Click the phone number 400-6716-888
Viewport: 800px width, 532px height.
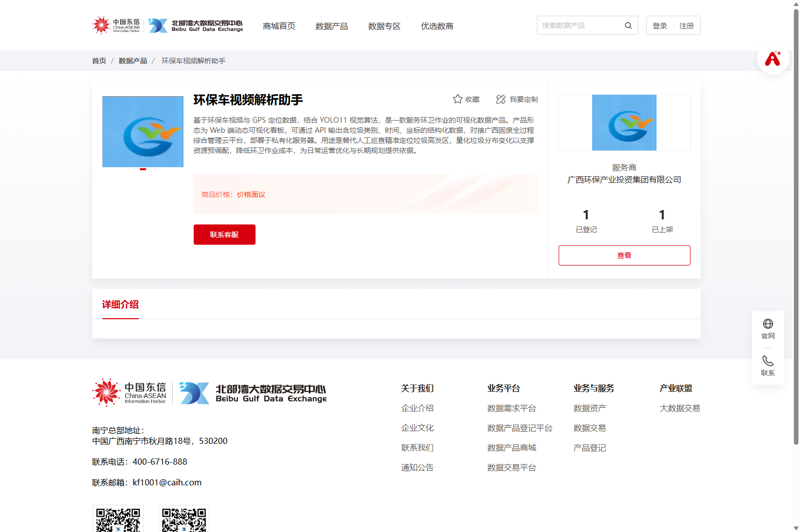160,462
